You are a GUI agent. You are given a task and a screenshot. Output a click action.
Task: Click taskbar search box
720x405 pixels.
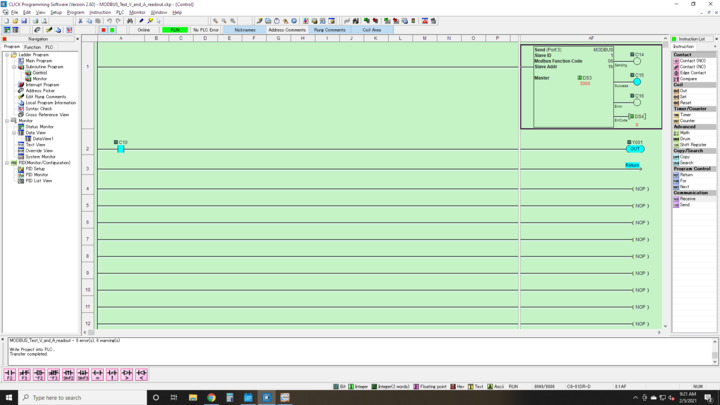(83, 398)
